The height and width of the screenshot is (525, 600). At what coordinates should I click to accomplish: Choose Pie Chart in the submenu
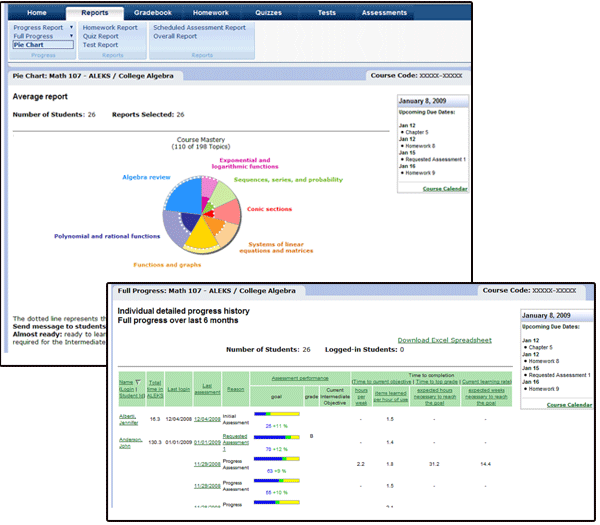43,44
